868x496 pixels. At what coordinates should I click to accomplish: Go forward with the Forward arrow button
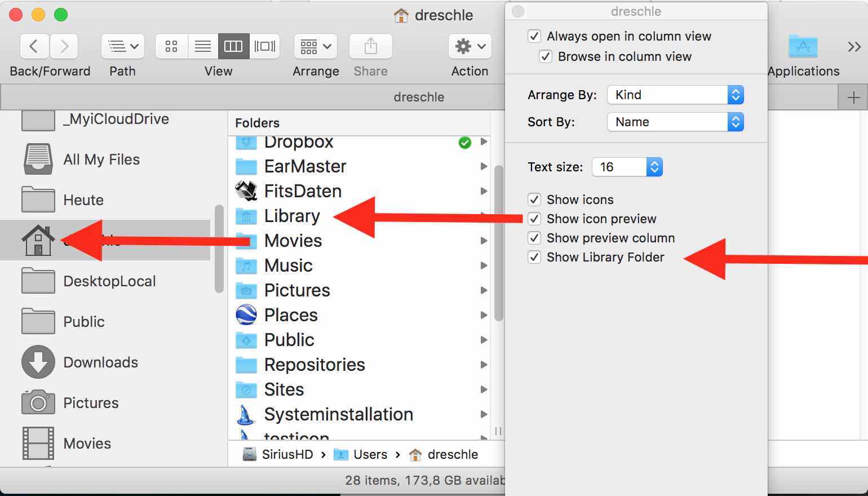[64, 46]
